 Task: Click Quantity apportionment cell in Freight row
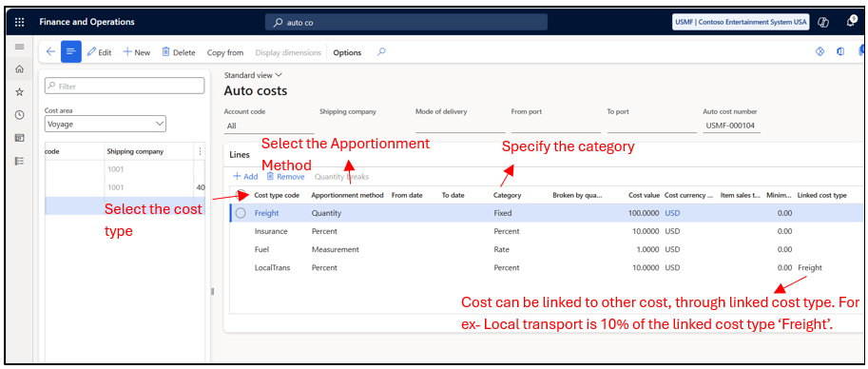(326, 213)
